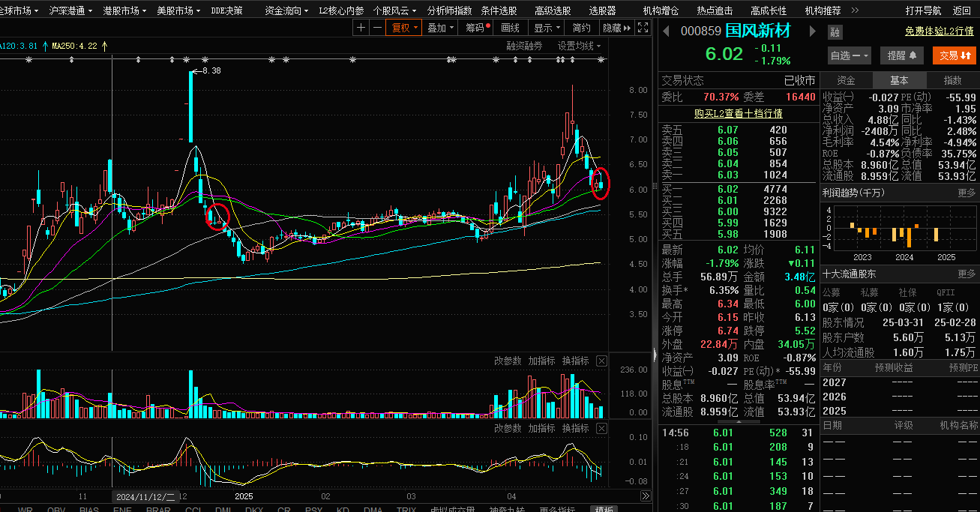Click 换指标 on the MACD panel
Screen dimensions: 980x512
575,428
